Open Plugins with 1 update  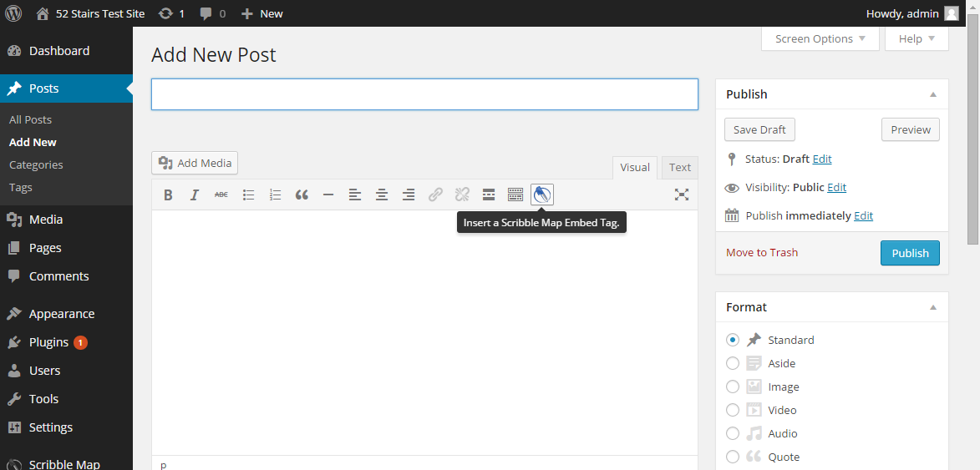[x=66, y=342]
